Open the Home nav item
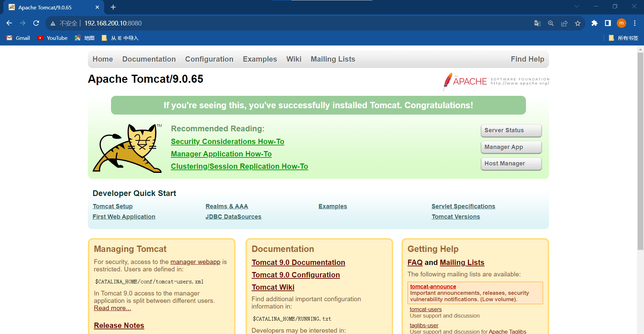 tap(103, 59)
